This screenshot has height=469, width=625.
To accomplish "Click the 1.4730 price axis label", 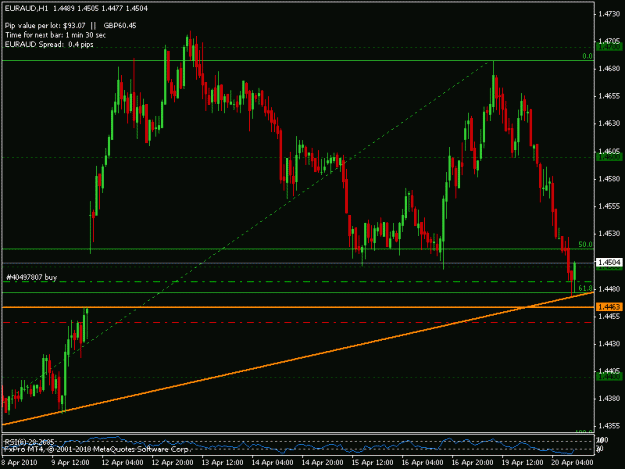I will pos(609,14).
